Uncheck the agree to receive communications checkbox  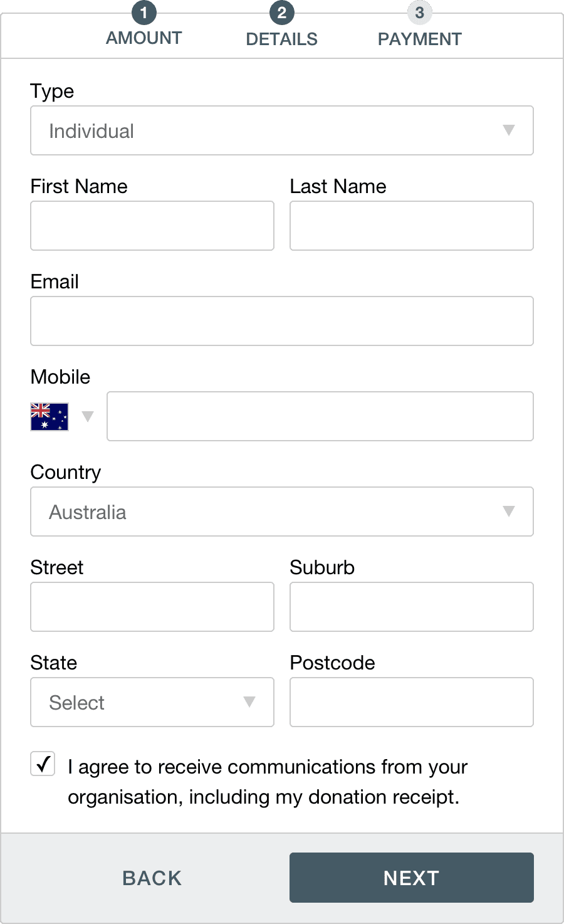(43, 764)
